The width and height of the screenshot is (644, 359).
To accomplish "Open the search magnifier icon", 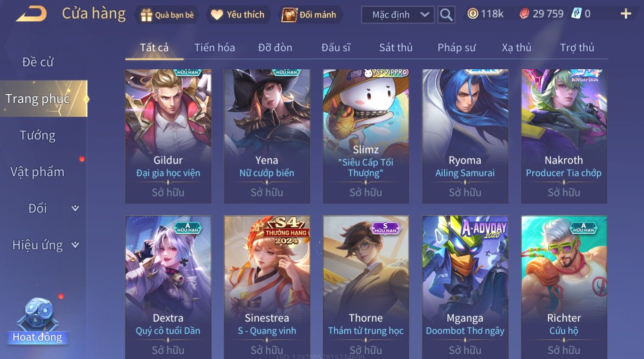I will 446,15.
